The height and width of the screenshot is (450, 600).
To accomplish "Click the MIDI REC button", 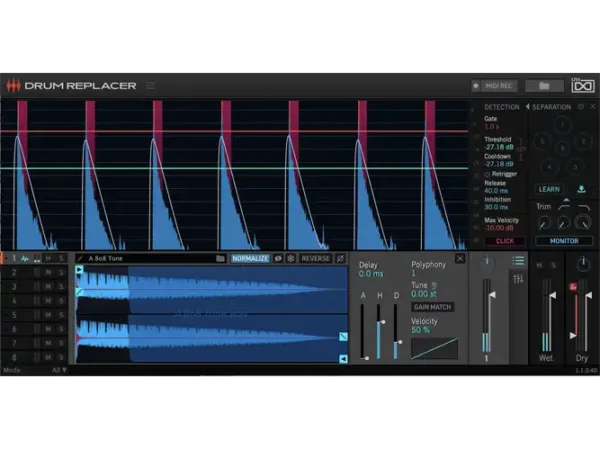I will 499,86.
